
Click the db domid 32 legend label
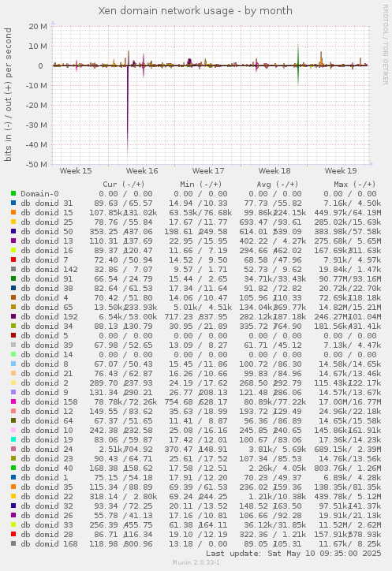[47, 506]
